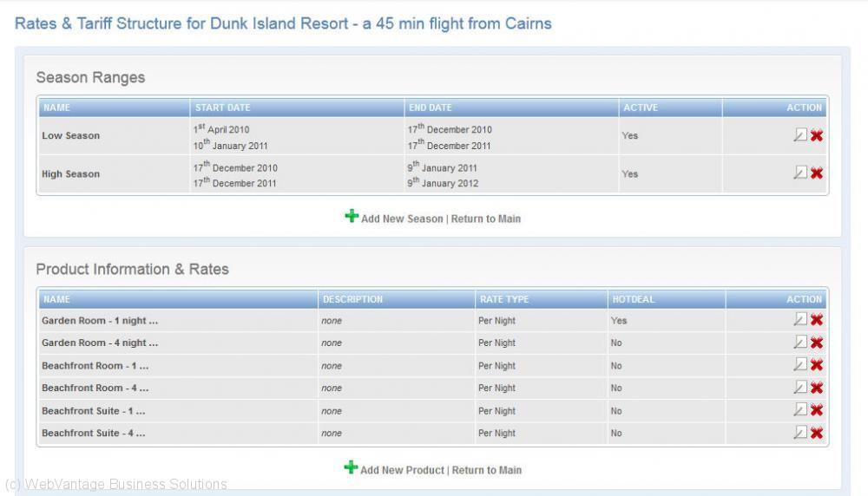Click the Hotdeal column header

(633, 299)
